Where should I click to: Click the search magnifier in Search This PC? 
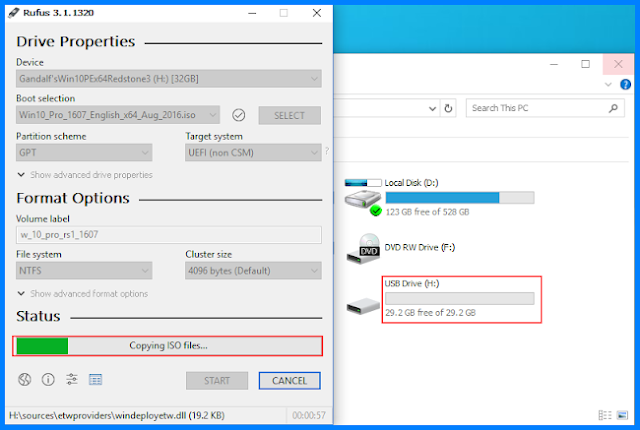(x=613, y=108)
